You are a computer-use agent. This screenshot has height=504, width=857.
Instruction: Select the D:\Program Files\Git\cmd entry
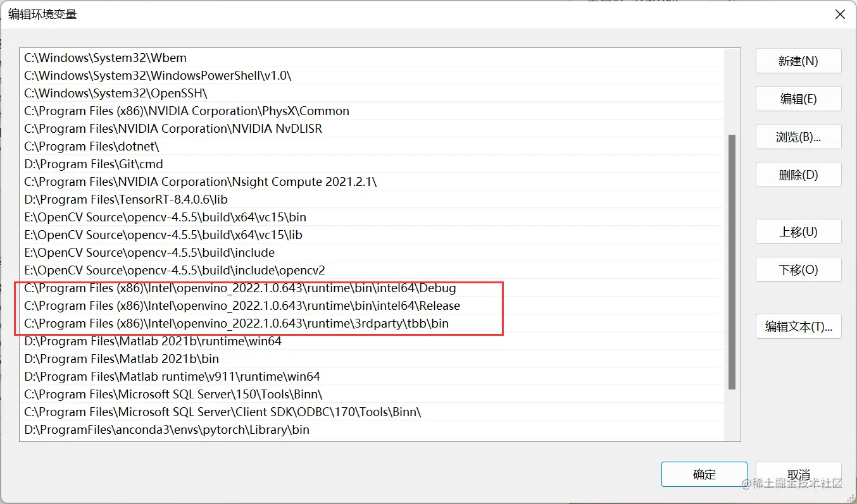click(372, 164)
